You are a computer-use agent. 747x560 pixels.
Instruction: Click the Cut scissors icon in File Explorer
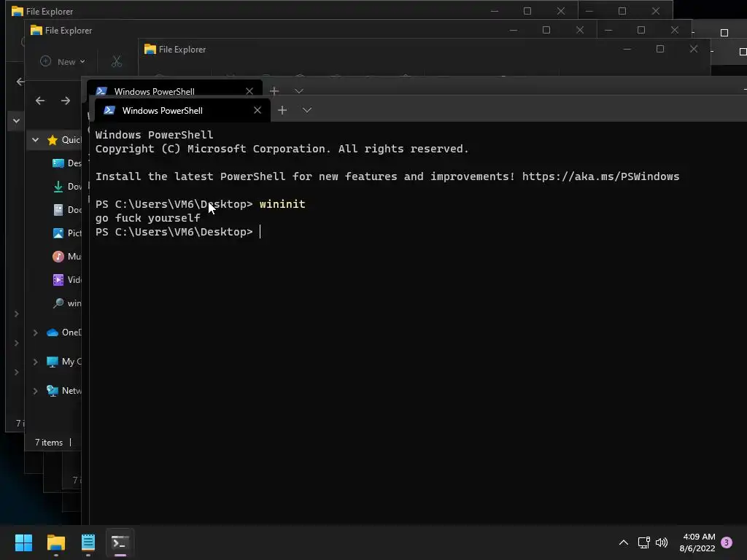coord(117,61)
